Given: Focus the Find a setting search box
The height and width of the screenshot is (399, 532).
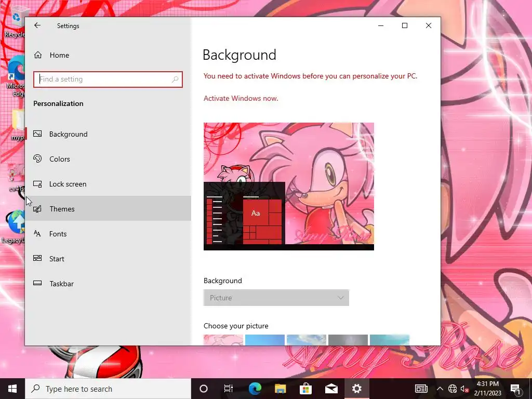Looking at the screenshot, I should 108,79.
